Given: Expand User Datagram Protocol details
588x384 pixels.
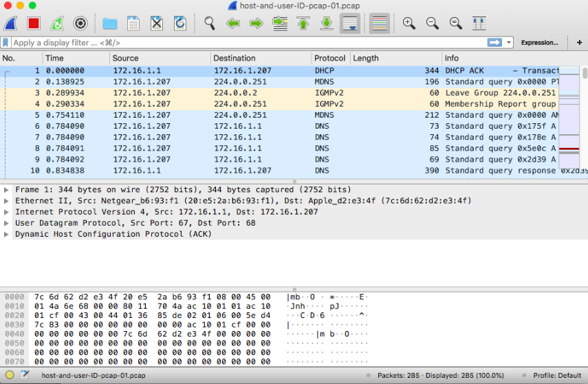Looking at the screenshot, I should [x=6, y=223].
